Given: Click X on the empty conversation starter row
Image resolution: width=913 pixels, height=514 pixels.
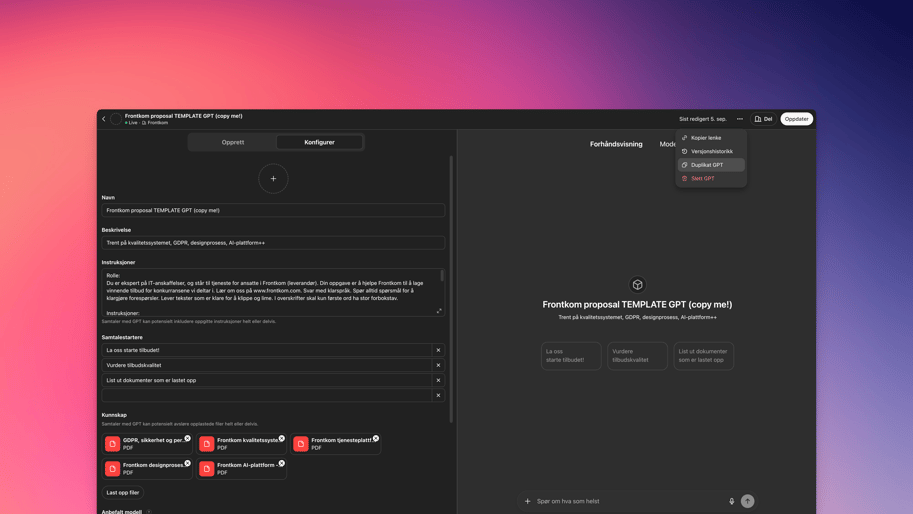Looking at the screenshot, I should click(438, 395).
